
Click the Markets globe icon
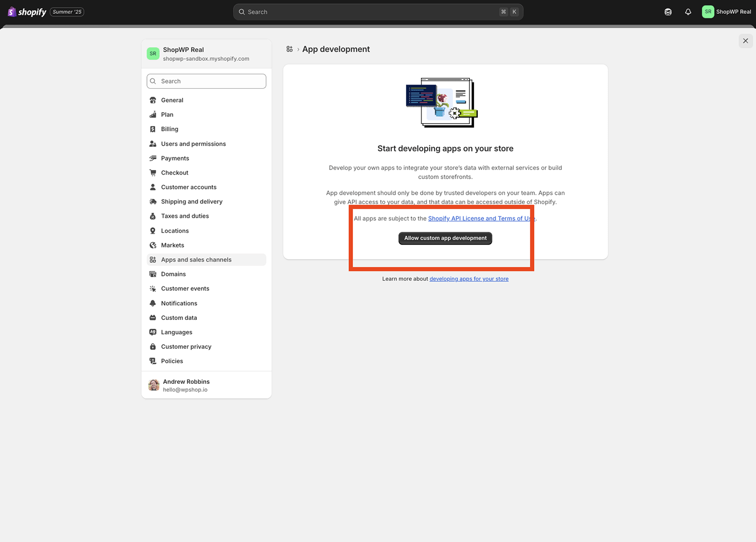pos(153,245)
